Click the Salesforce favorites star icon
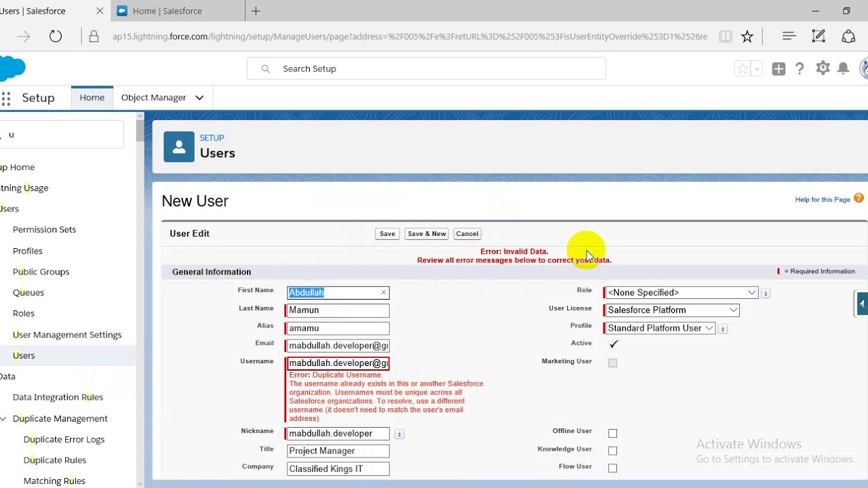 tap(743, 68)
